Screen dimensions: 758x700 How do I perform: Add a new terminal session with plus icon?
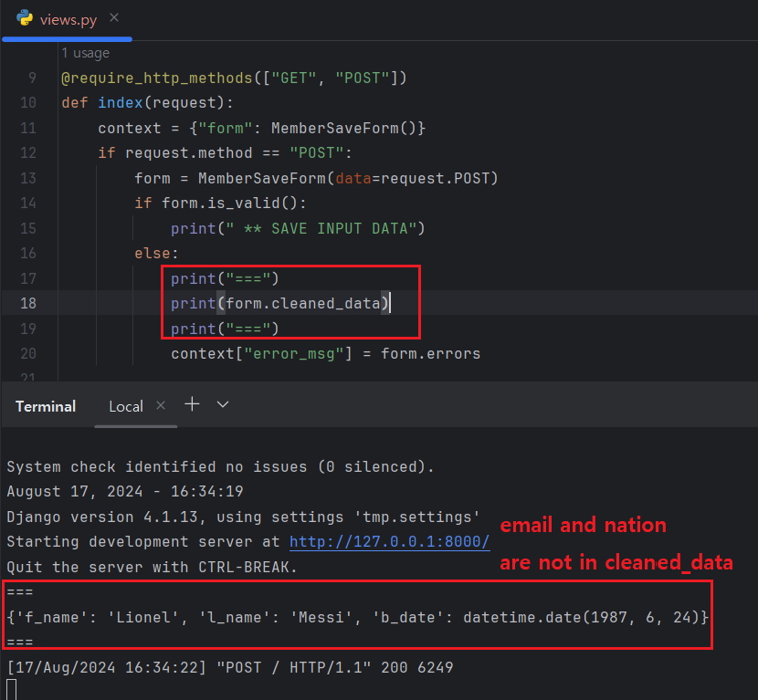coord(192,404)
